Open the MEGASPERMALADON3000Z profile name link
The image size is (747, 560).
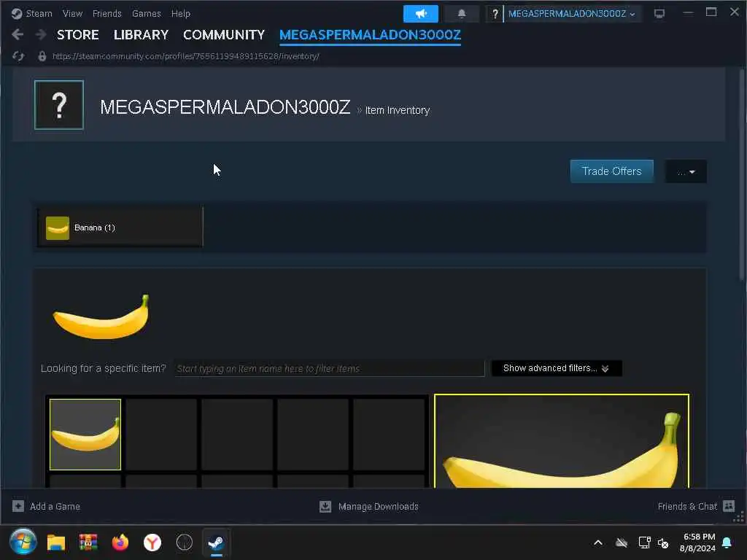225,107
